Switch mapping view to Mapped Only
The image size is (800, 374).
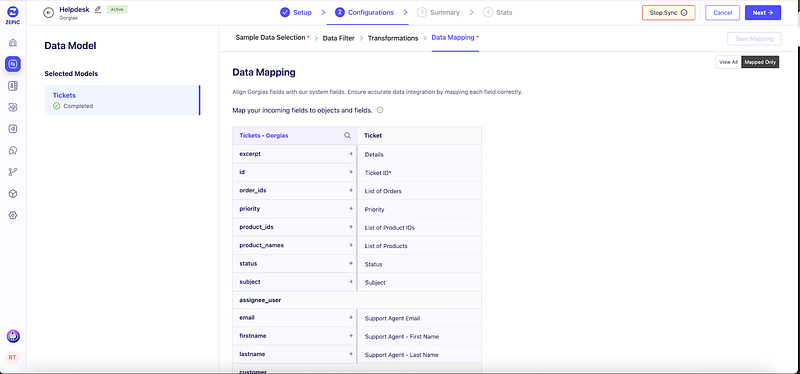(760, 62)
